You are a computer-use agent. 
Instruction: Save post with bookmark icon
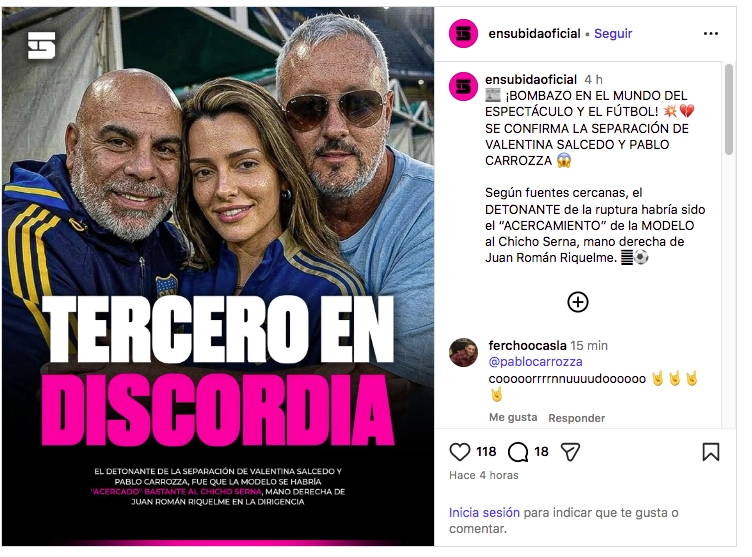click(711, 452)
